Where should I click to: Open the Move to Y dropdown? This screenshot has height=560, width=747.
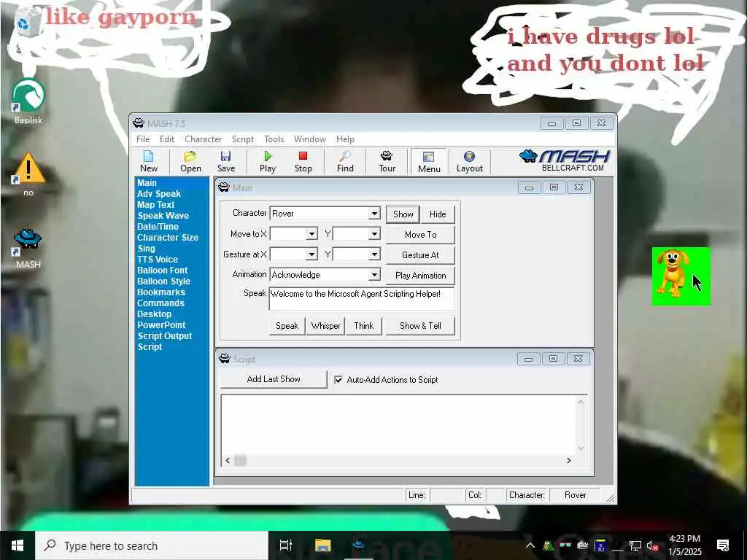point(374,234)
